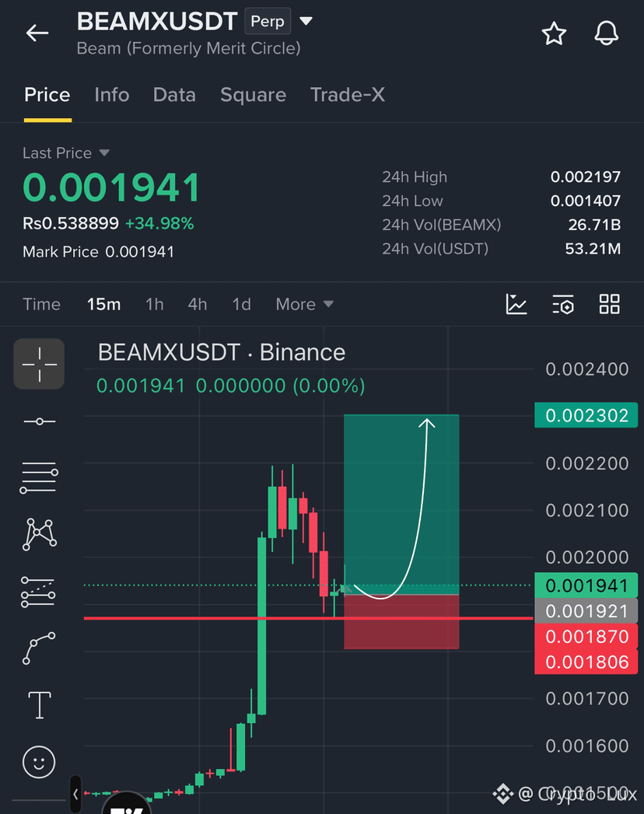Select the Text annotation tool
The image size is (644, 814).
click(40, 705)
